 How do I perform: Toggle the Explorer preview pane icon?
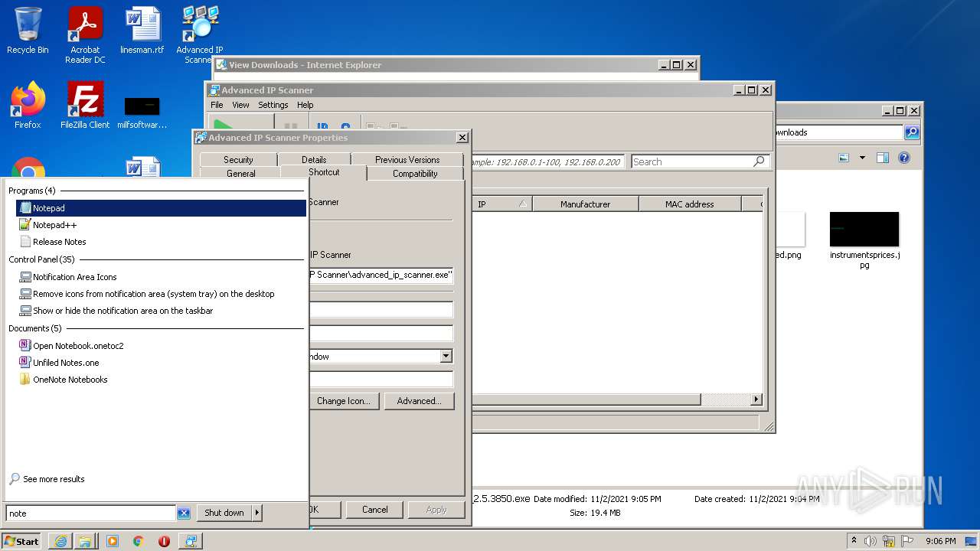(x=882, y=158)
